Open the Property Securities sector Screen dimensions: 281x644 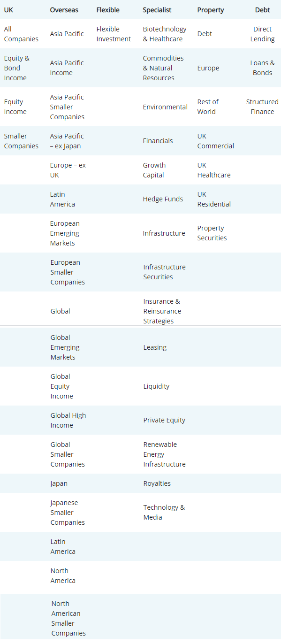tap(212, 233)
